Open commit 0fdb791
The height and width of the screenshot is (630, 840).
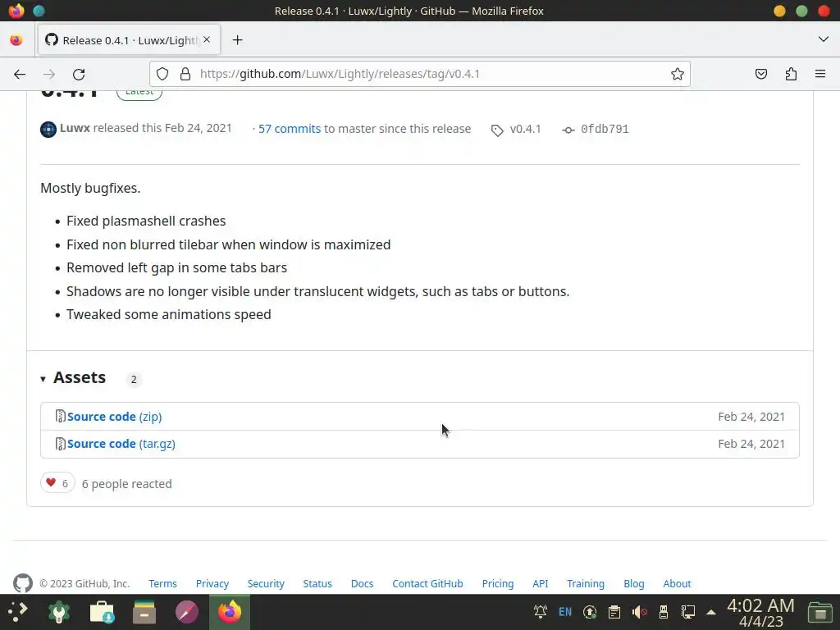[605, 129]
